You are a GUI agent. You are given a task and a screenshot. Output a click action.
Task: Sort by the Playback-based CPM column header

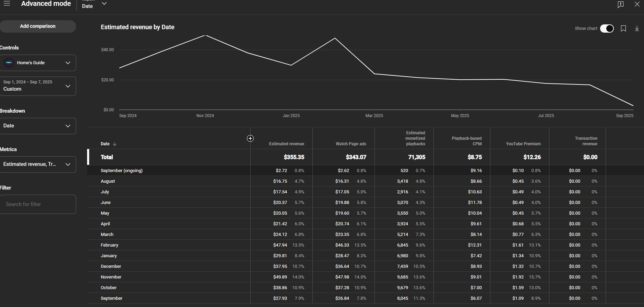467,141
